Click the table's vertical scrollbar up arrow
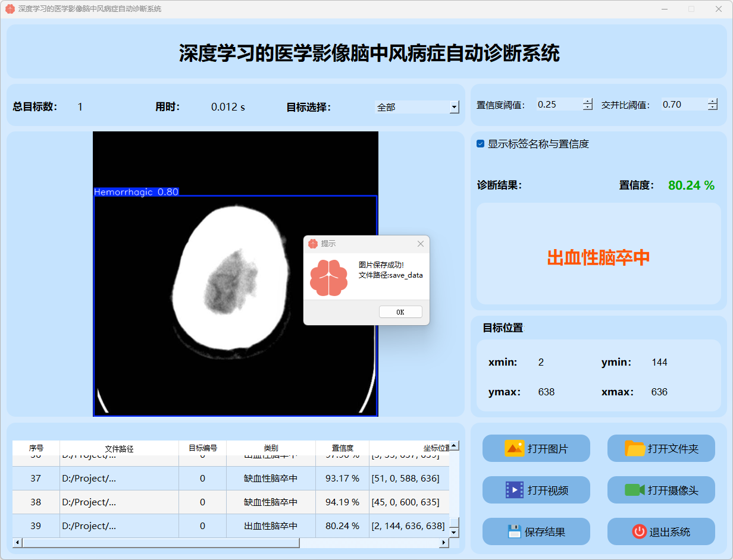The image size is (733, 560). coord(454,445)
